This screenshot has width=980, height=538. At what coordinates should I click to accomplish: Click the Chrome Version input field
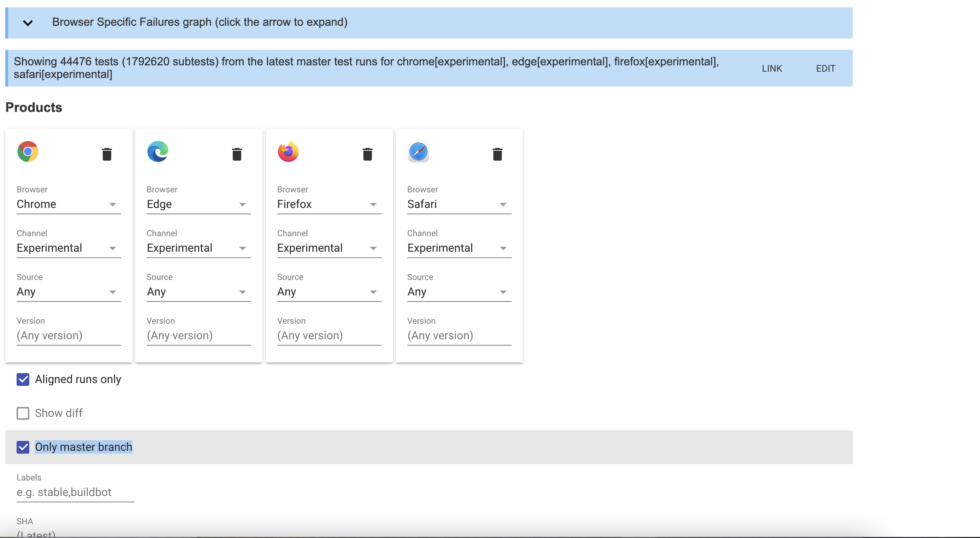coord(69,336)
